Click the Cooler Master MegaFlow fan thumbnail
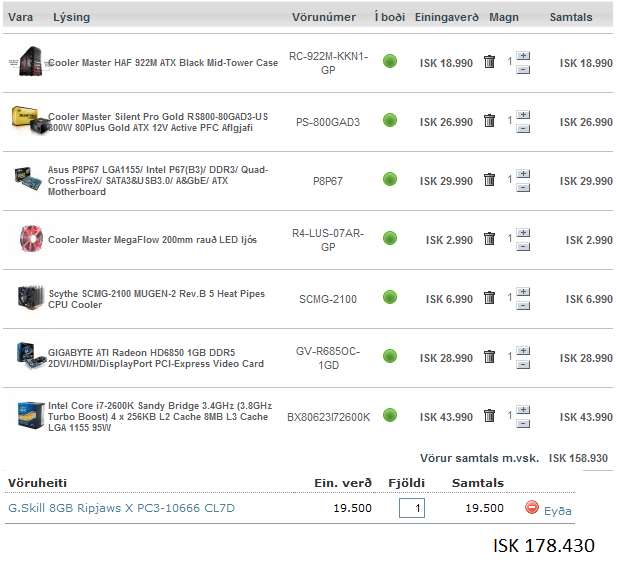The width and height of the screenshot is (617, 562). pos(27,239)
